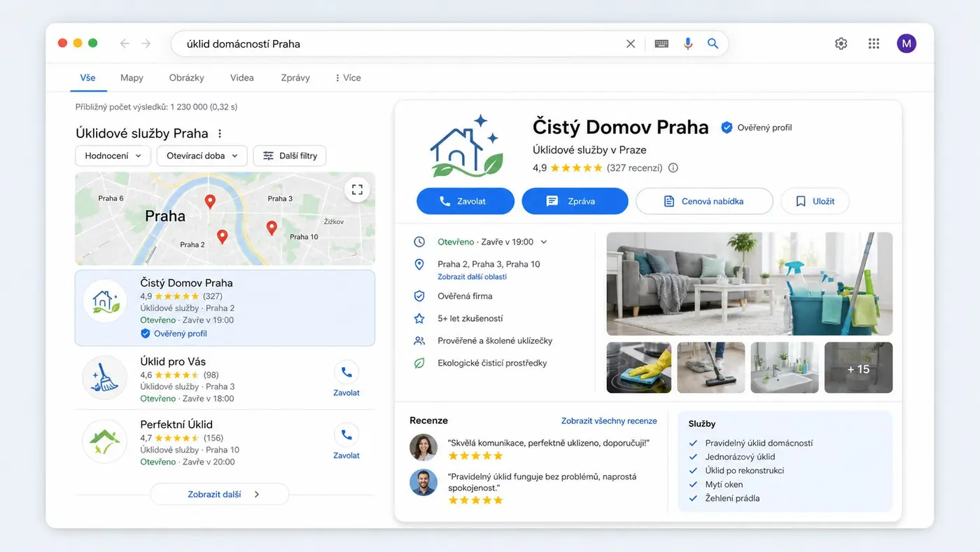Click the Perfektní Úklid green house logo
Viewport: 980px width, 552px height.
pyautogui.click(x=105, y=441)
